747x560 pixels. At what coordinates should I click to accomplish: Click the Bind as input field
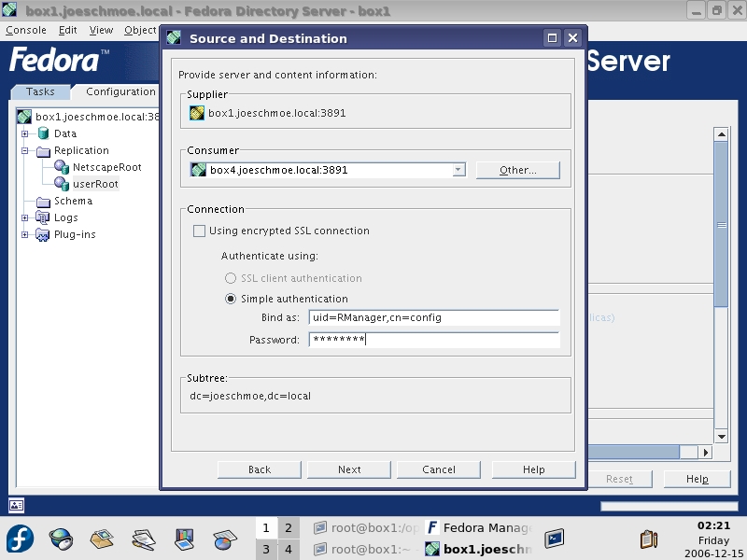pyautogui.click(x=433, y=317)
